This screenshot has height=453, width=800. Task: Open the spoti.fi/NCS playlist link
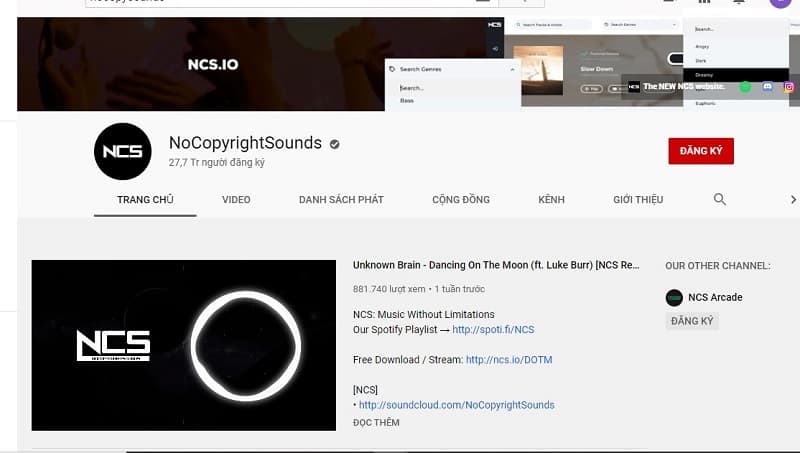coord(493,330)
